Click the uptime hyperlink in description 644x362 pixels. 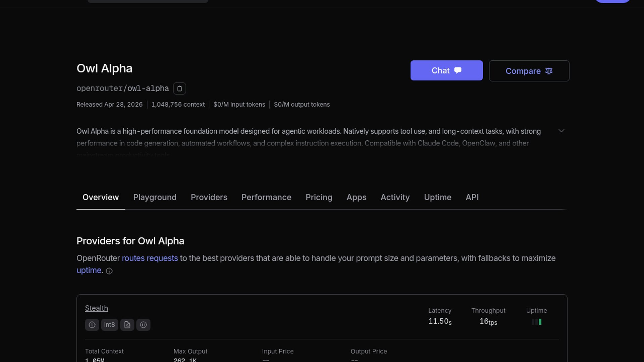(x=89, y=270)
